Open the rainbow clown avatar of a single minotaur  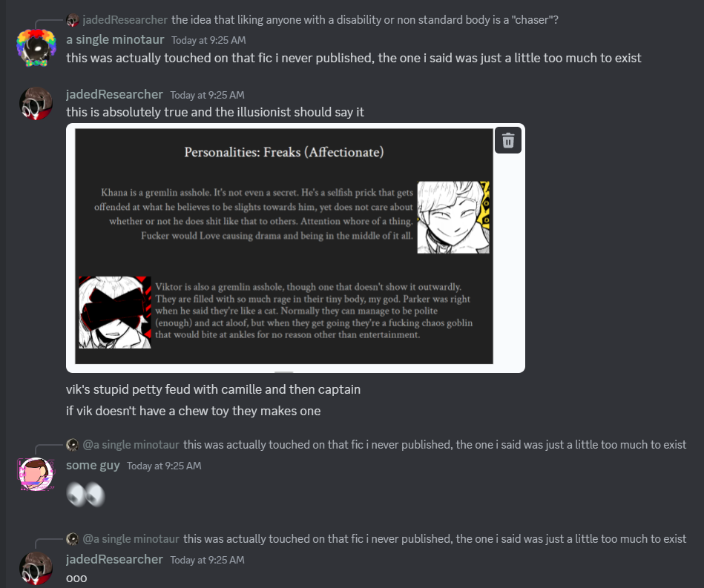coord(36,48)
